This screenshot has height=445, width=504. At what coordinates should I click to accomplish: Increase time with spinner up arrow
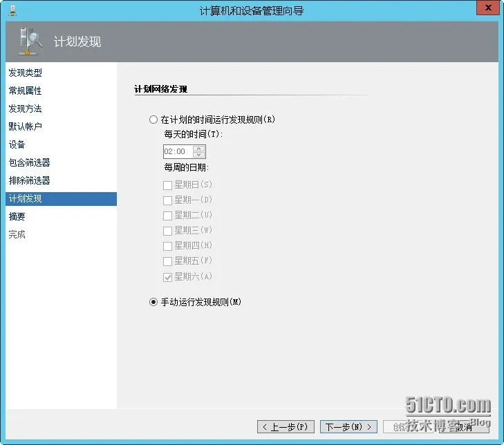[x=199, y=149]
